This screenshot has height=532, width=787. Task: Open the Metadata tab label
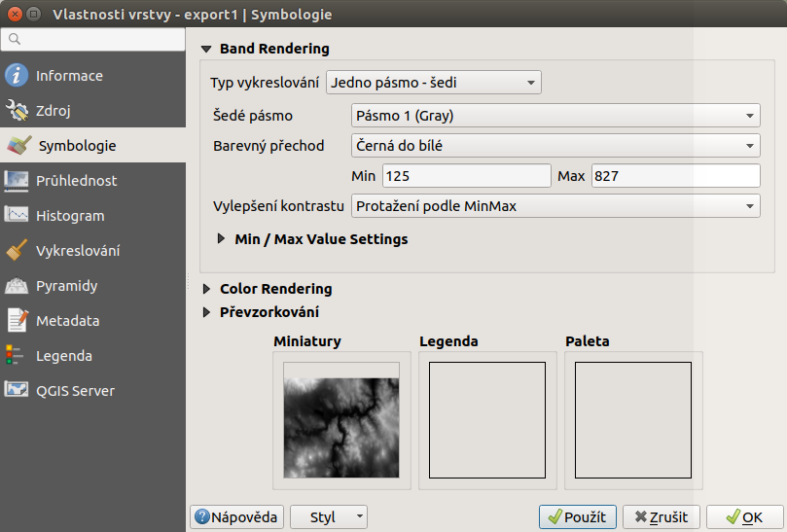[x=68, y=321]
